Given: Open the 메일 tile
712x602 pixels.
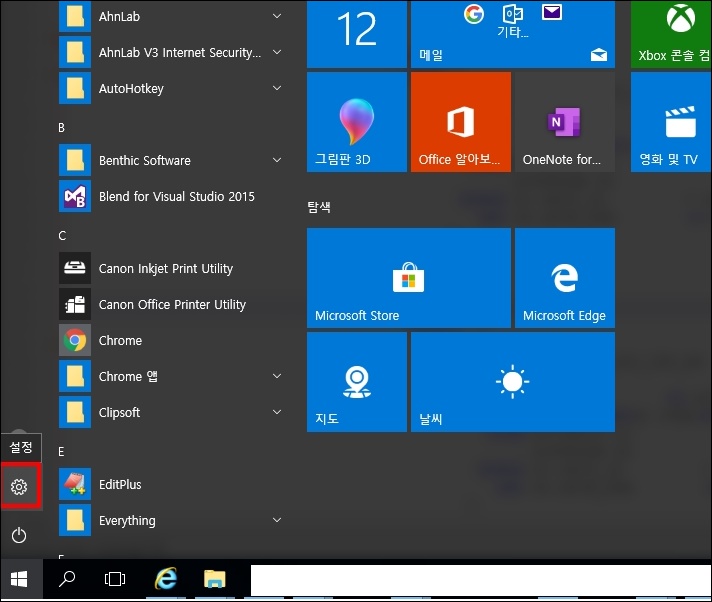Looking at the screenshot, I should click(x=513, y=35).
